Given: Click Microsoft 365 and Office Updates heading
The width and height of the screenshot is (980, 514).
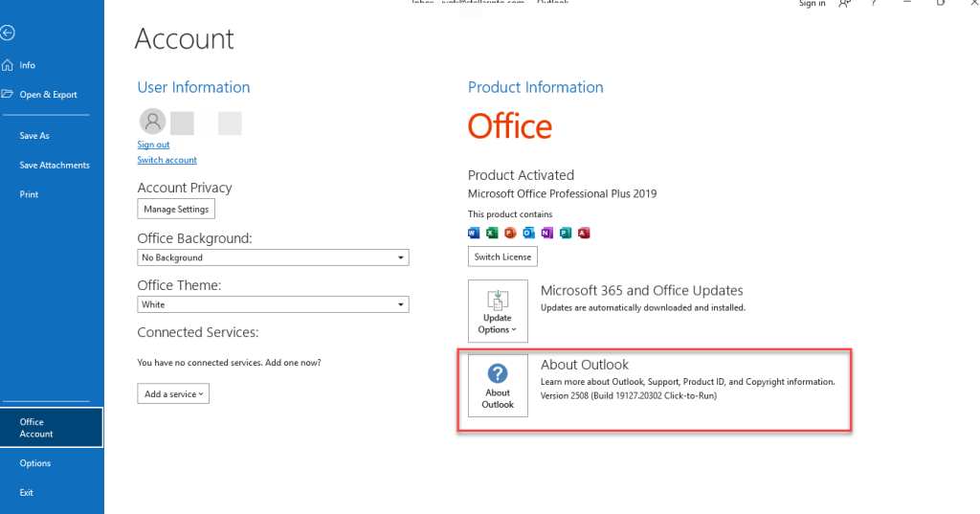Looking at the screenshot, I should click(x=642, y=290).
